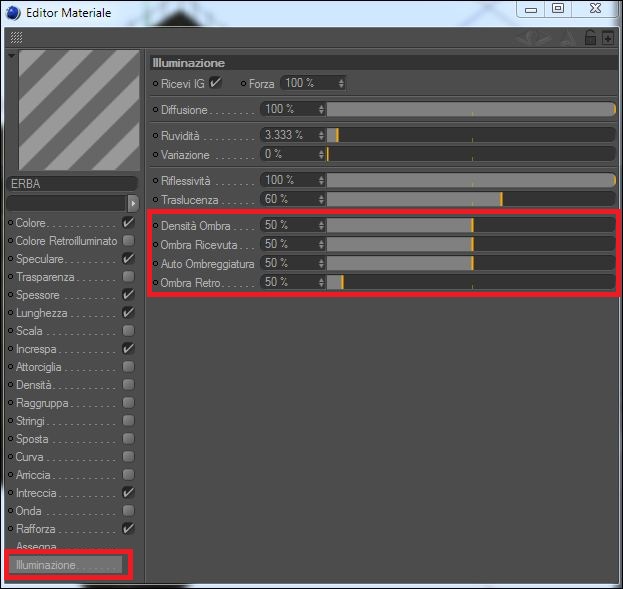The image size is (623, 589).
Task: Click the Ombra Ricevuta slider
Action: (471, 244)
